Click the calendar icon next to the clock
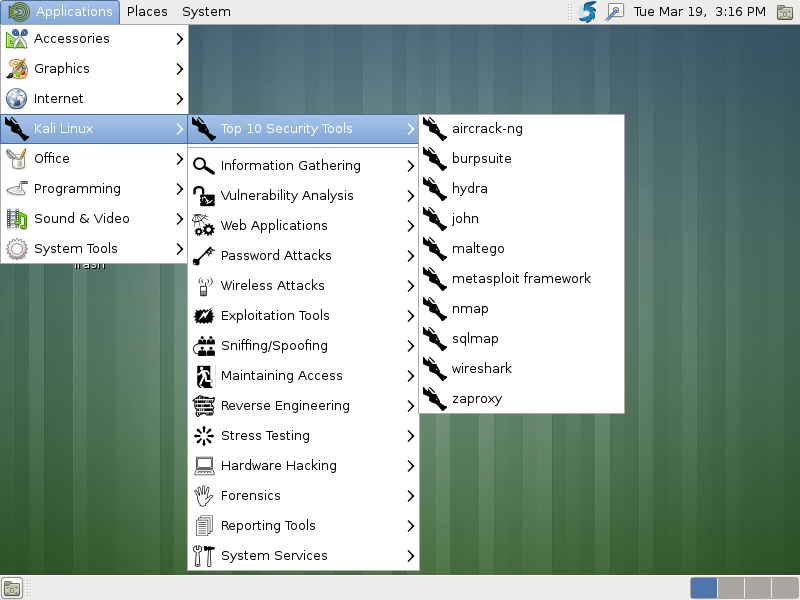 (x=786, y=12)
